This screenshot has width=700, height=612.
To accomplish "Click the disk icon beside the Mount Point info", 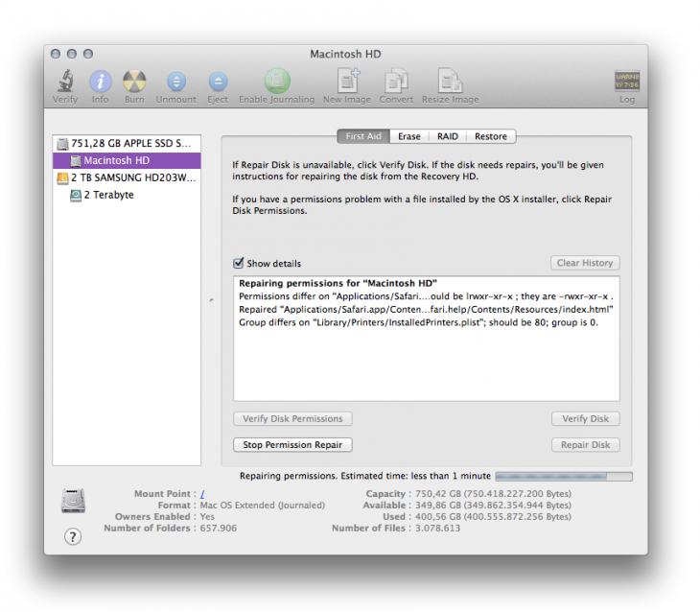I will (x=73, y=501).
